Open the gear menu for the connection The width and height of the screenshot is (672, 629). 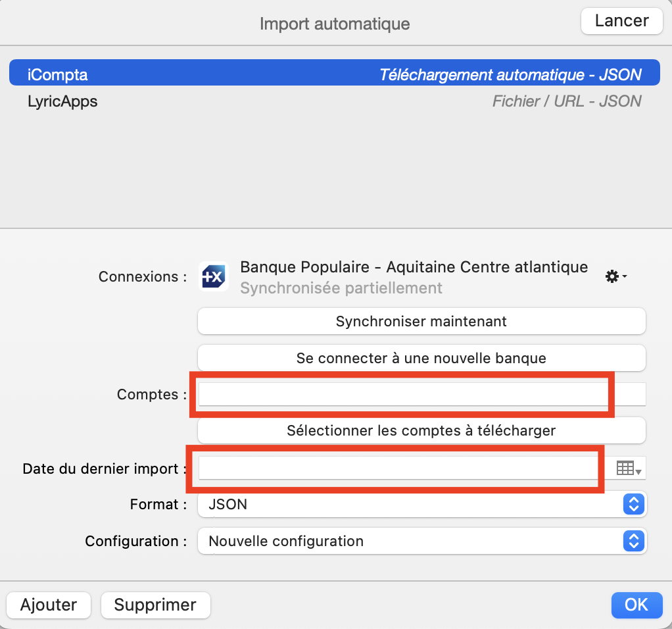pos(616,276)
